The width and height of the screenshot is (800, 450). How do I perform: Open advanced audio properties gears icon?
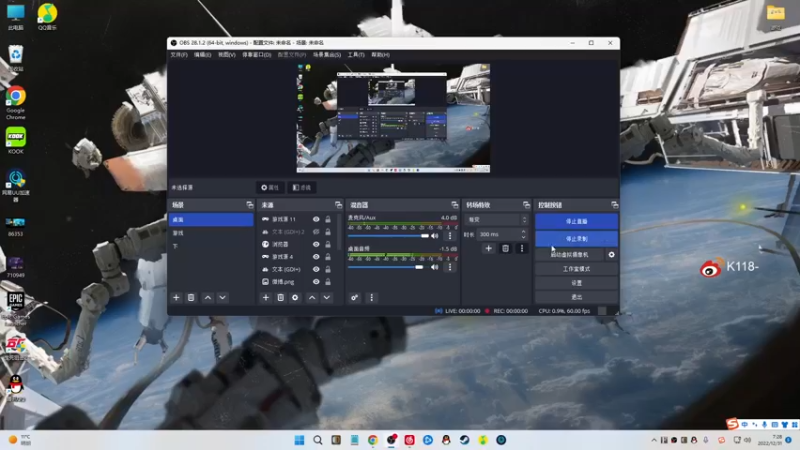coord(355,297)
